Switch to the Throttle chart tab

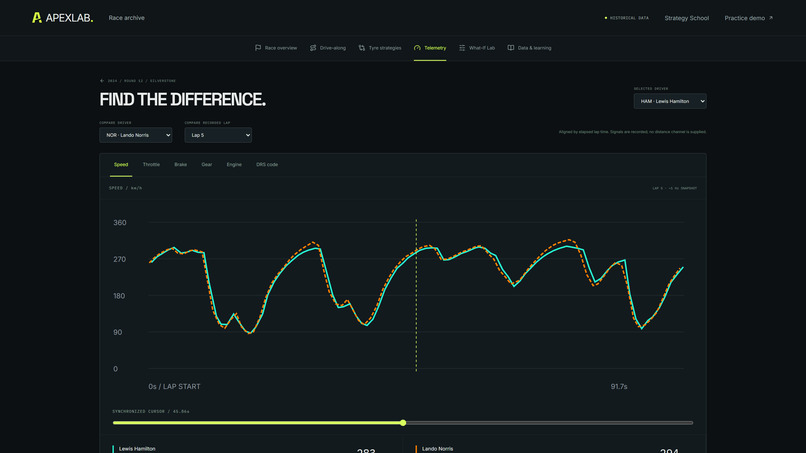151,165
